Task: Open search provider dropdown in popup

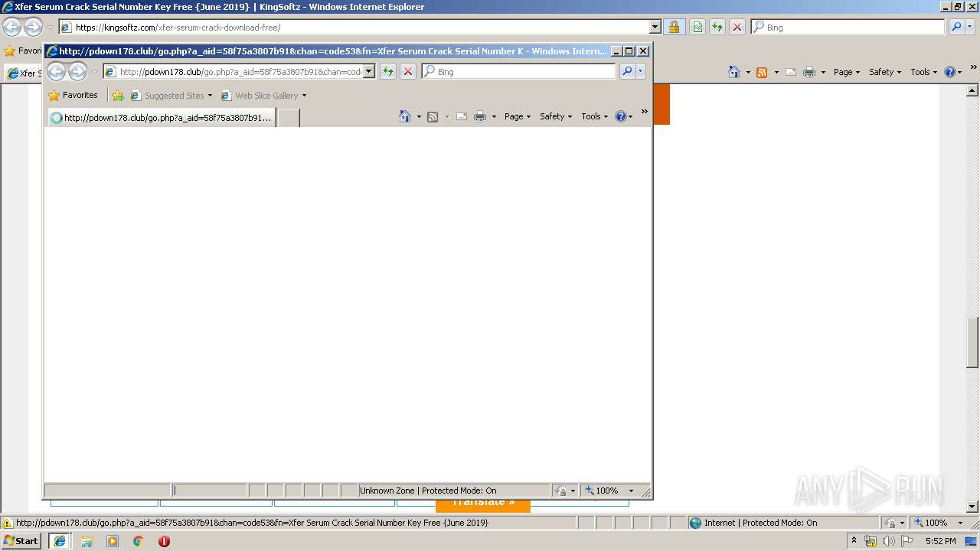Action: point(641,71)
